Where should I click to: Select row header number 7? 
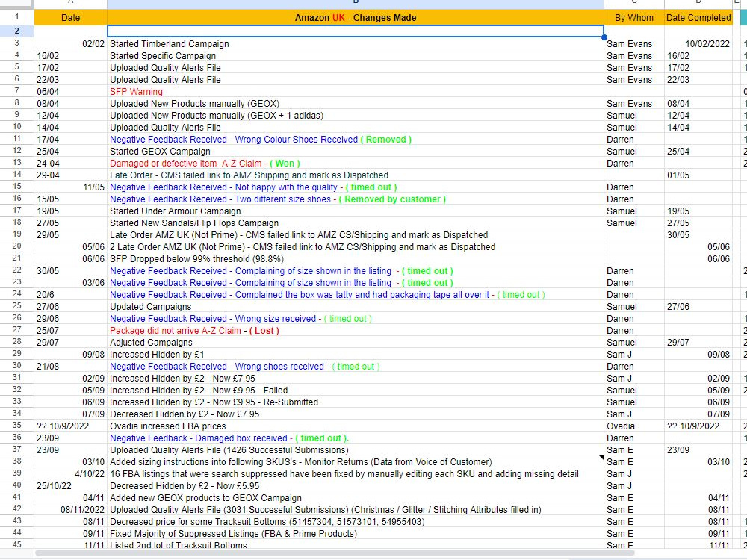[x=16, y=90]
